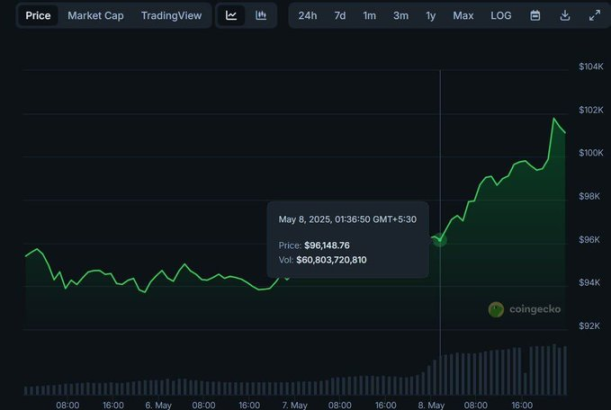The image size is (611, 410).
Task: Select the 24h time range
Action: pyautogui.click(x=307, y=16)
